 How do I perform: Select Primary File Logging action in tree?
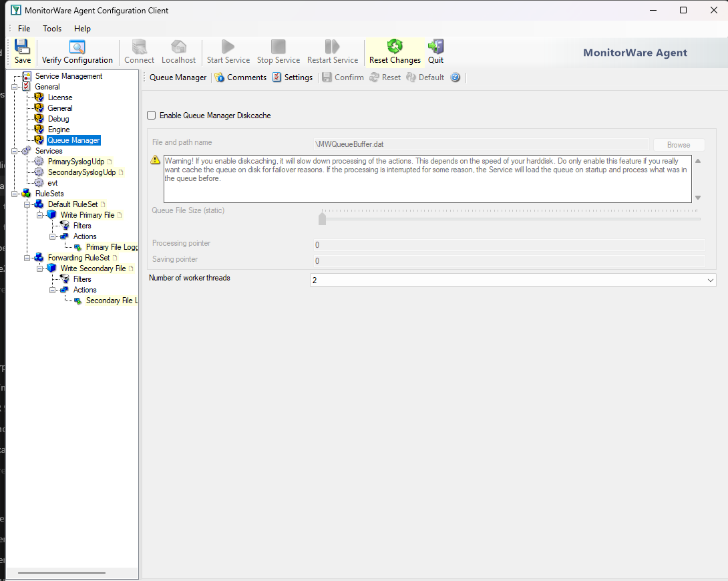coord(112,247)
